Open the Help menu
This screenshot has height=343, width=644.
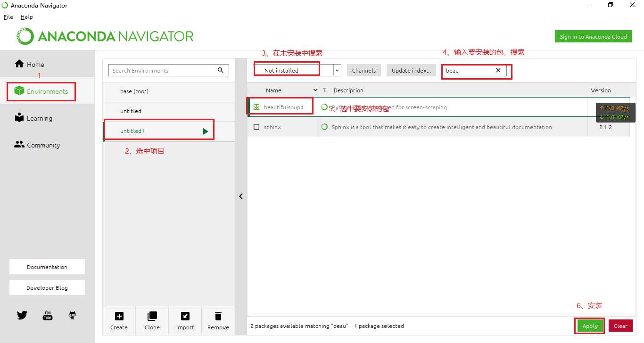tap(27, 17)
